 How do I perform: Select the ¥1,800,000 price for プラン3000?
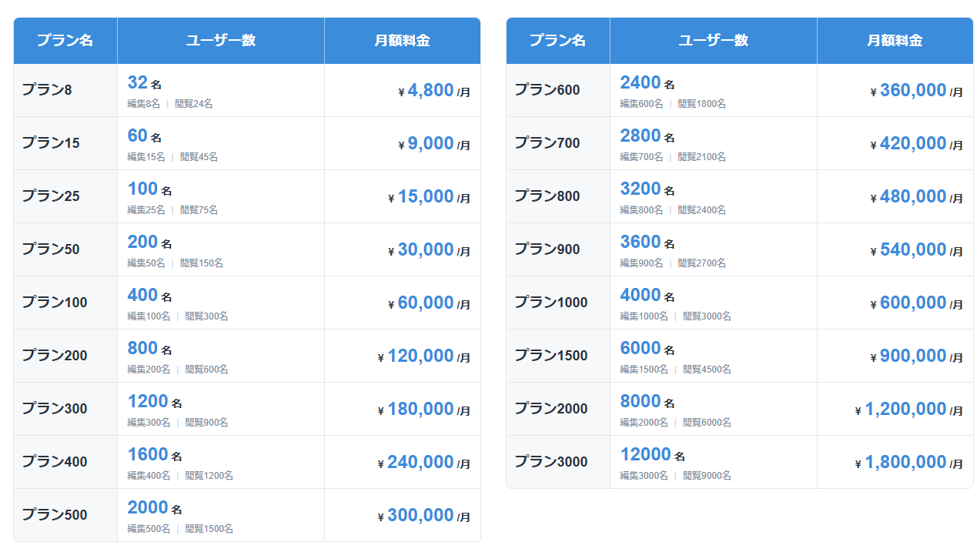tap(905, 462)
